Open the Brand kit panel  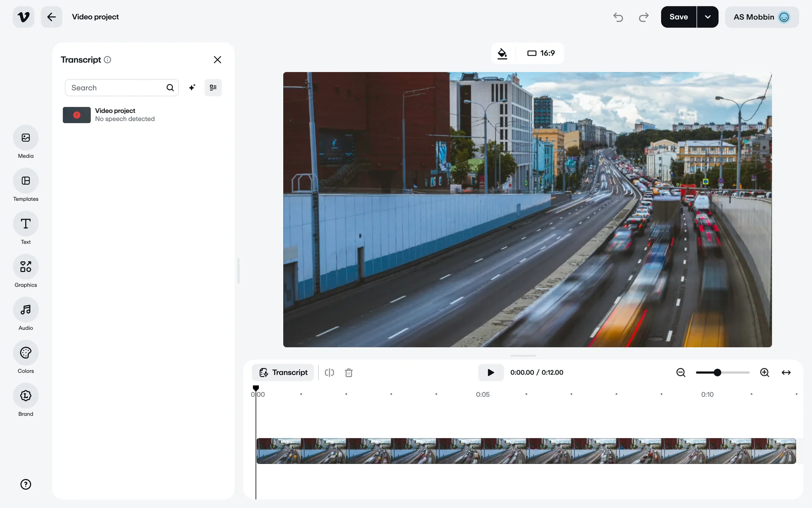[25, 396]
